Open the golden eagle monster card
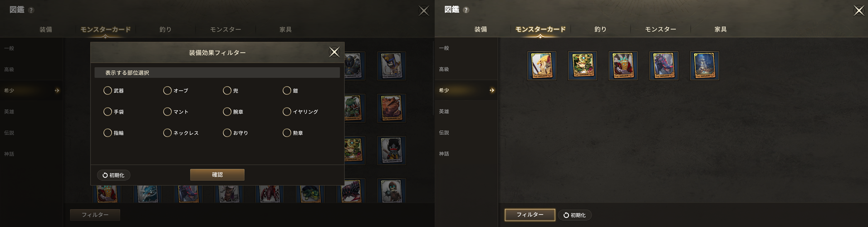This screenshot has width=868, height=227. tap(541, 66)
